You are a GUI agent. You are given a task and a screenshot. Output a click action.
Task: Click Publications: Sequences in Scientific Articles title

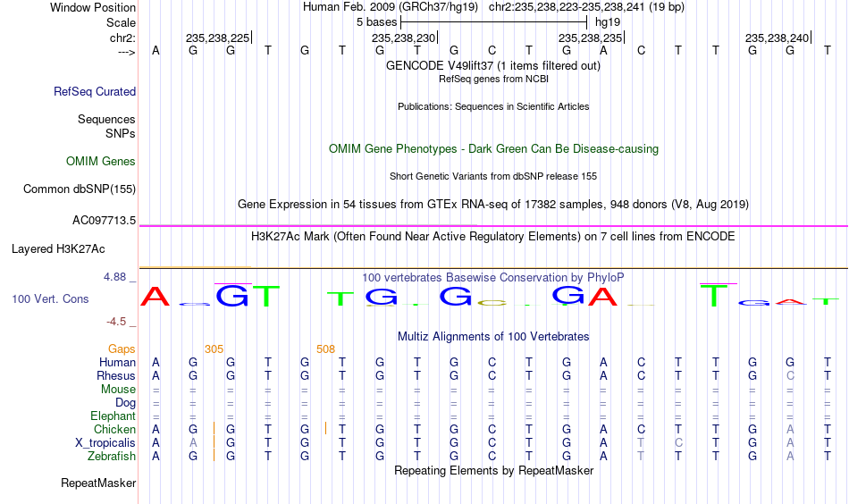tap(493, 106)
